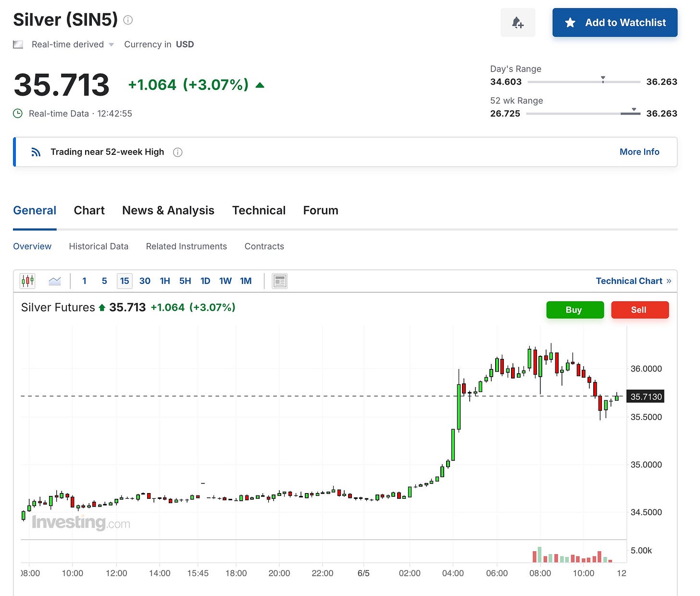Set chart interval to 5H
Viewport: 700px width, 596px height.
pos(185,281)
